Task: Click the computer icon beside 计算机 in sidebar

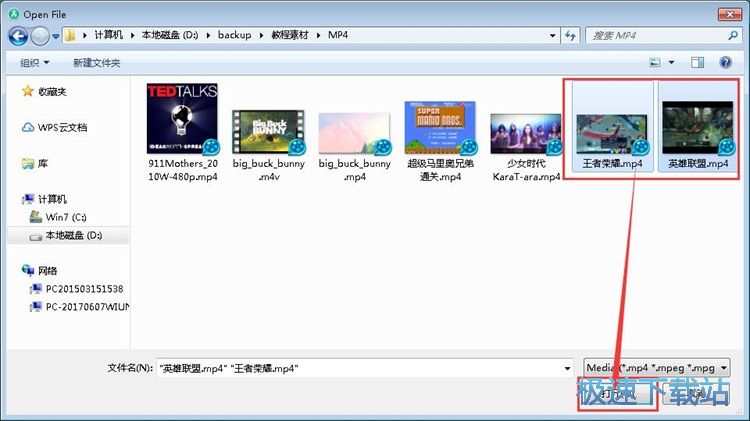Action: (28, 199)
